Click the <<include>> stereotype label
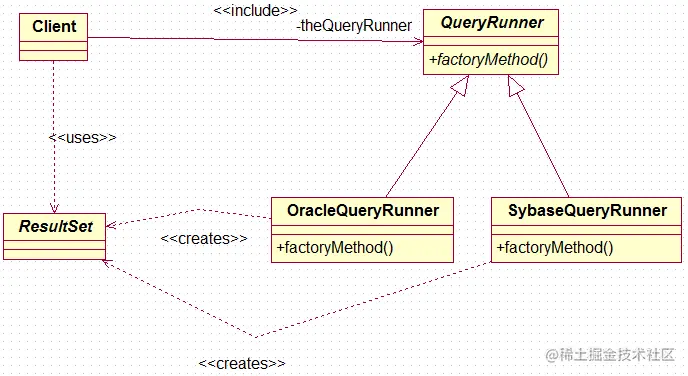The width and height of the screenshot is (688, 376). [255, 10]
